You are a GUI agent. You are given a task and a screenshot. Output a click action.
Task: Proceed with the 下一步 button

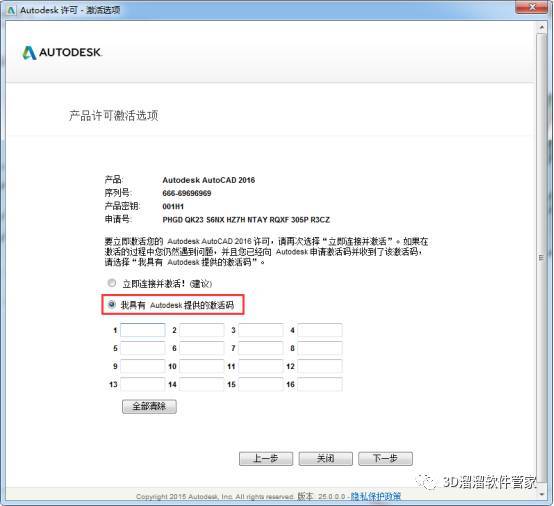pyautogui.click(x=385, y=459)
